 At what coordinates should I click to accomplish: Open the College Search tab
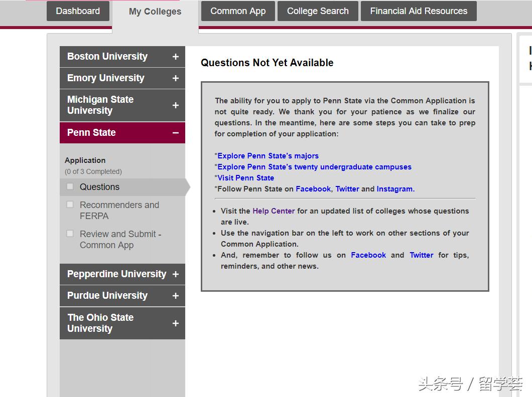point(318,11)
